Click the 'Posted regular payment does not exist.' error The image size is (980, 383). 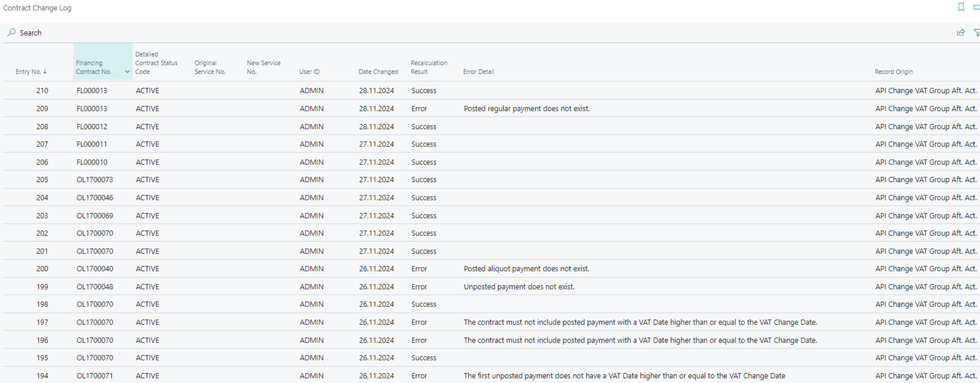point(526,109)
